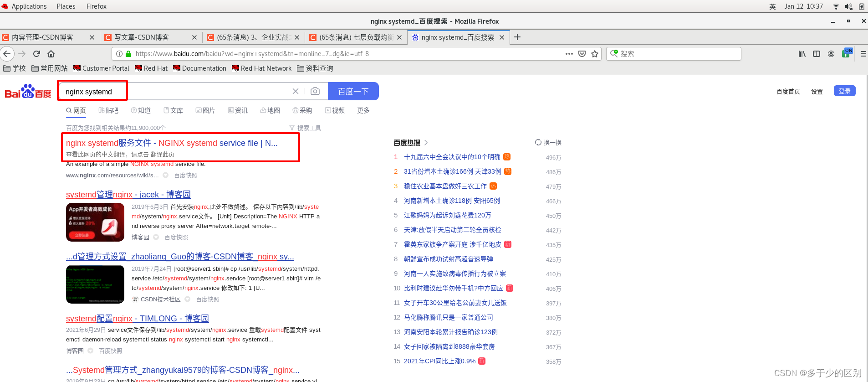This screenshot has height=382, width=868.
Task: Open the Firefox menu in top bar
Action: 97,6
